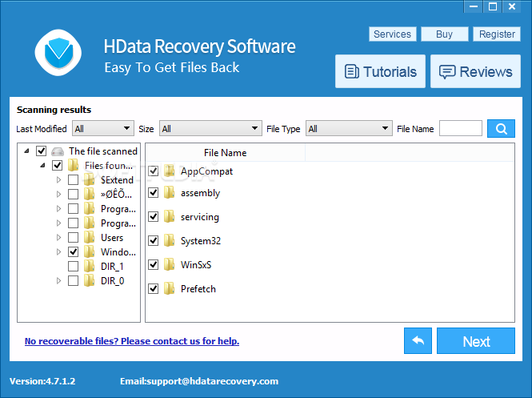Click the Buy button
This screenshot has height=398, width=532.
click(x=445, y=34)
